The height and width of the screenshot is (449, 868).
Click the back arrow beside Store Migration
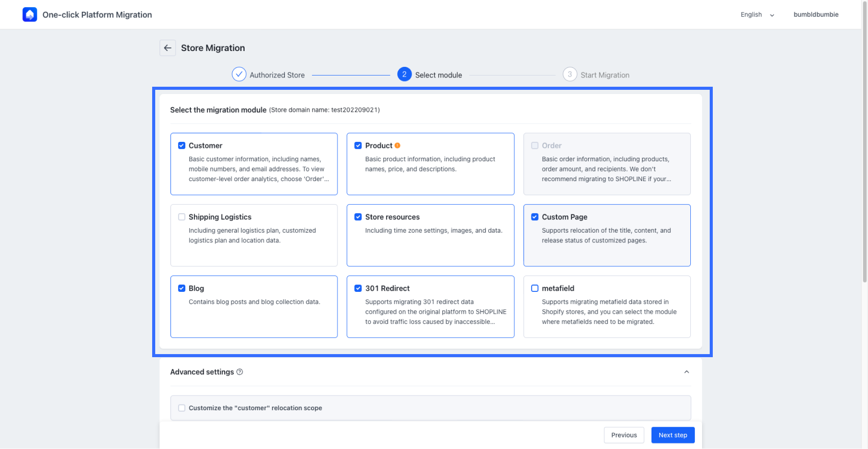[167, 48]
